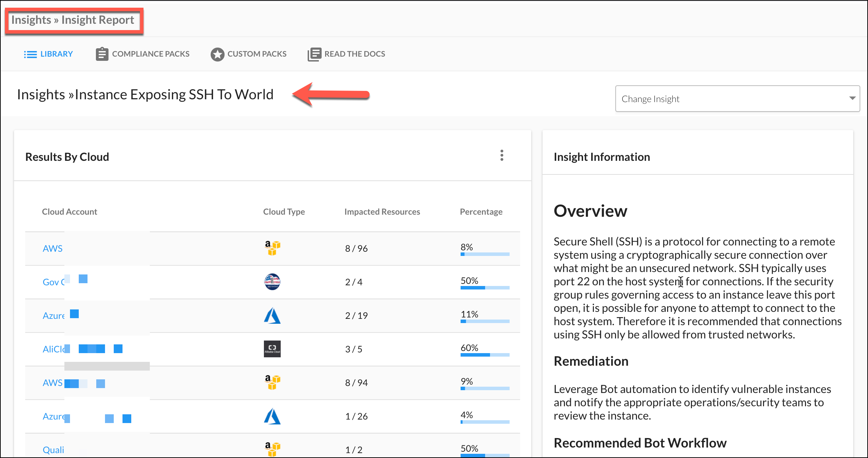Open the first AWS cloud account link
The height and width of the screenshot is (458, 868).
[x=52, y=249]
